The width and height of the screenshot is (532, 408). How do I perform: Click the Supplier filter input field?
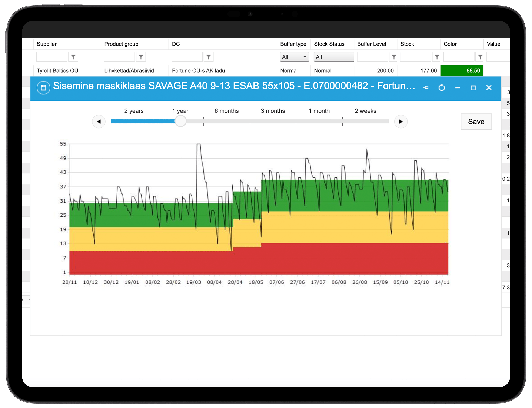click(52, 57)
